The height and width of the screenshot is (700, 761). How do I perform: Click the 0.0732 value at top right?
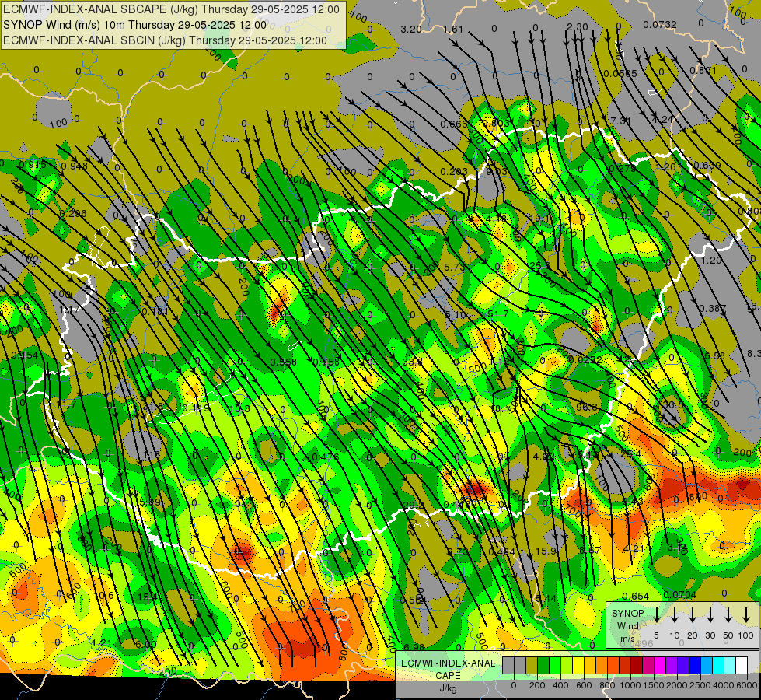point(660,25)
